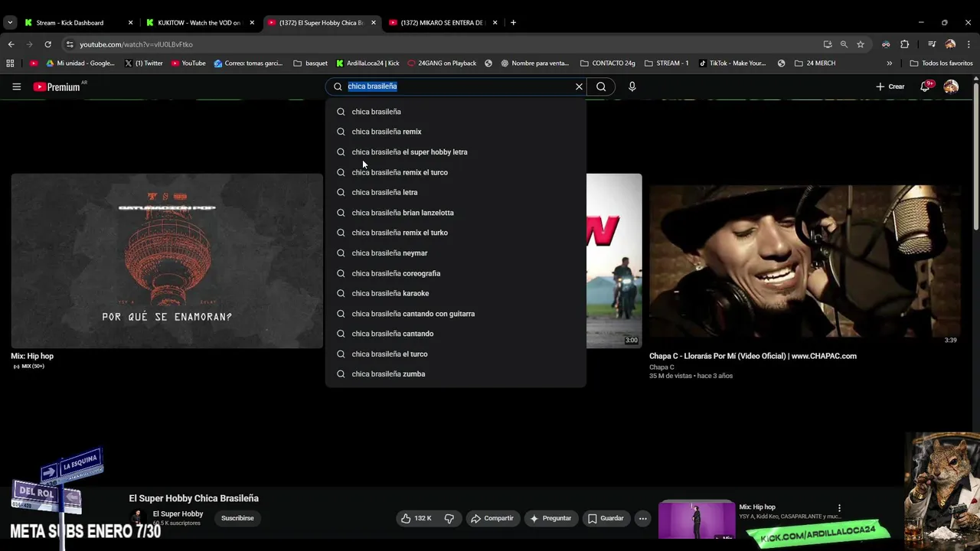The image size is (980, 551).
Task: Open the zoom magnifier icon in address bar
Action: click(x=844, y=44)
